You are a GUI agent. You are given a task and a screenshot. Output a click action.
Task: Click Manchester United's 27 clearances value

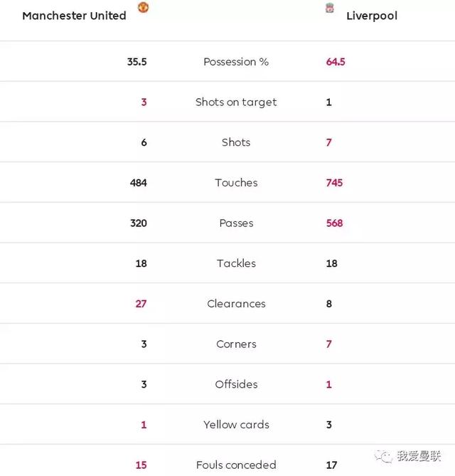click(x=141, y=304)
